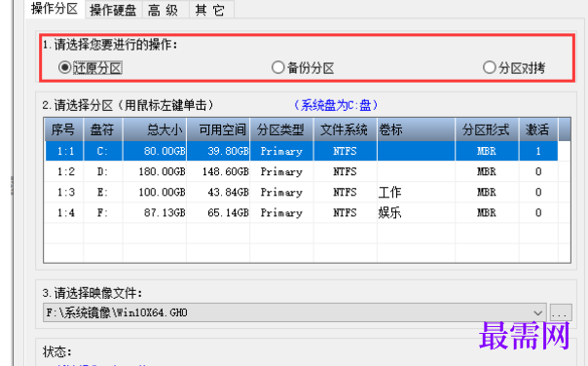Click the 180.00GB total size cell
This screenshot has height=366, width=588.
coord(155,171)
